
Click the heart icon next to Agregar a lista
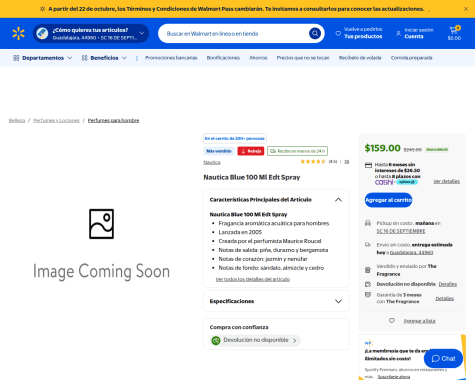[x=392, y=321]
